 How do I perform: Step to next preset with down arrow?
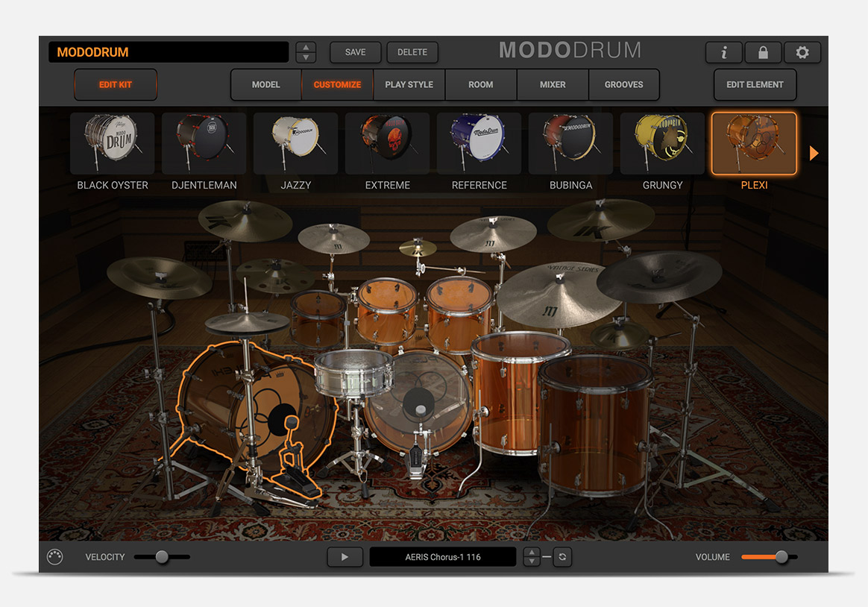pyautogui.click(x=306, y=57)
